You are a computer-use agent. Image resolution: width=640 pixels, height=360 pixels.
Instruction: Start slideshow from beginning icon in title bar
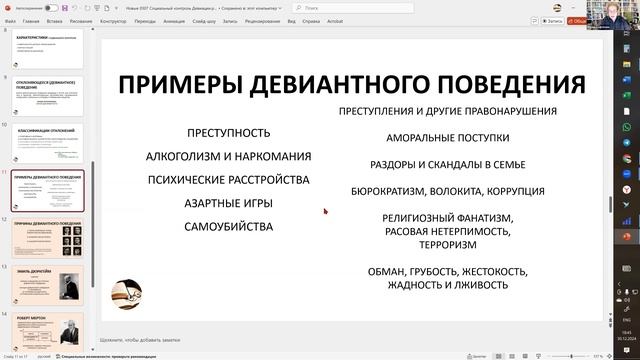tap(97, 8)
